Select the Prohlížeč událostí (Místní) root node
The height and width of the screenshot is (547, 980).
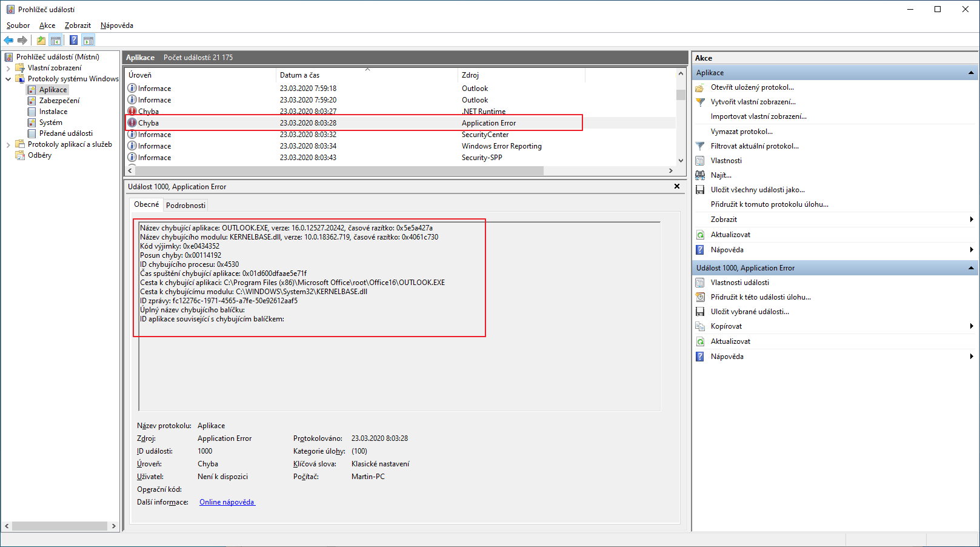point(58,57)
